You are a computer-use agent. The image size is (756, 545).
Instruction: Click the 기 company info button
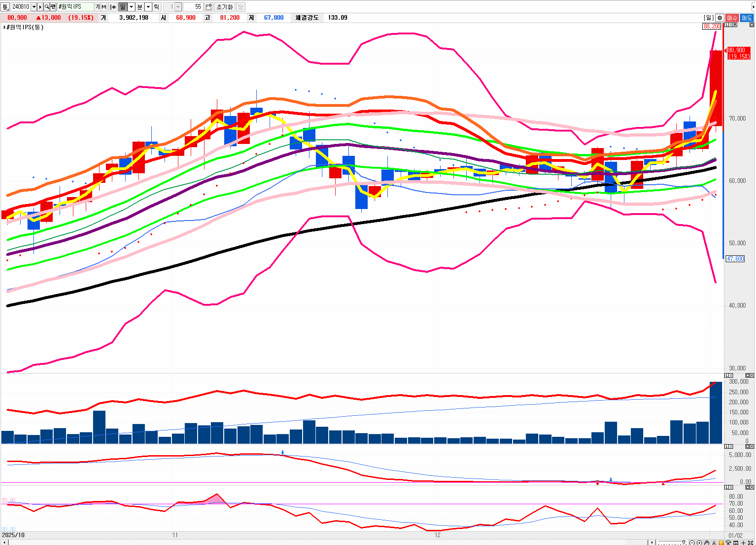(97, 7)
